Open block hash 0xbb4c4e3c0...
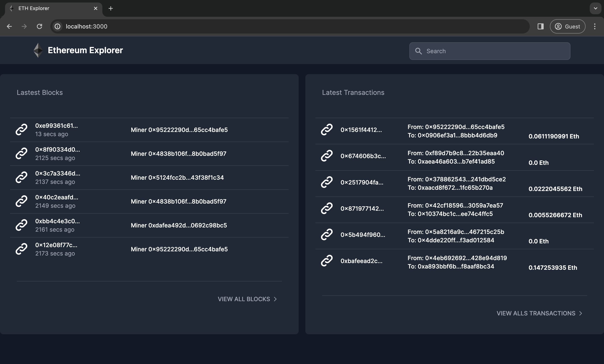This screenshot has width=604, height=364. (x=57, y=221)
